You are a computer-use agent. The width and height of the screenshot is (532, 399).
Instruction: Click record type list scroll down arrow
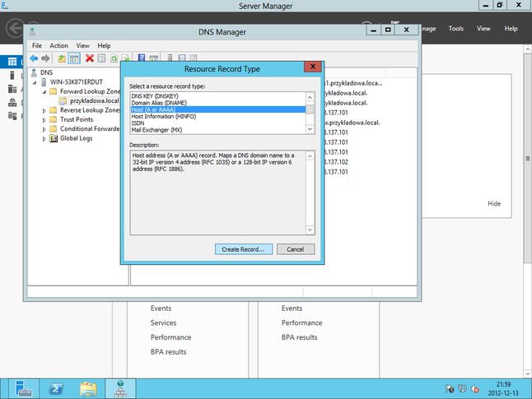coord(310,129)
